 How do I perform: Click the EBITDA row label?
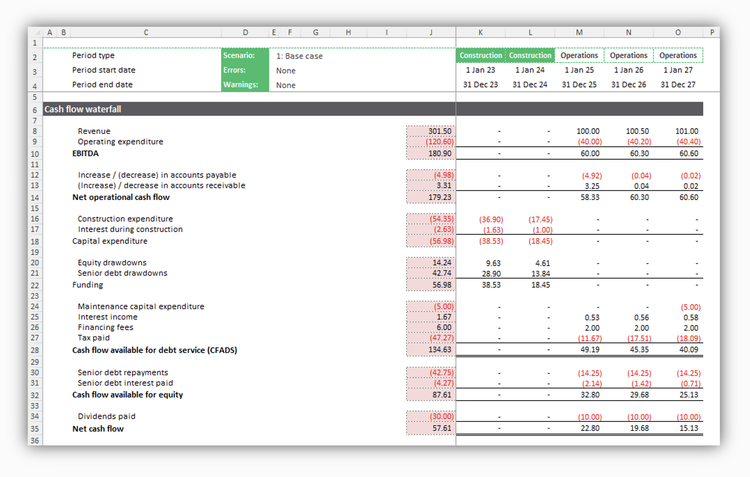point(85,154)
